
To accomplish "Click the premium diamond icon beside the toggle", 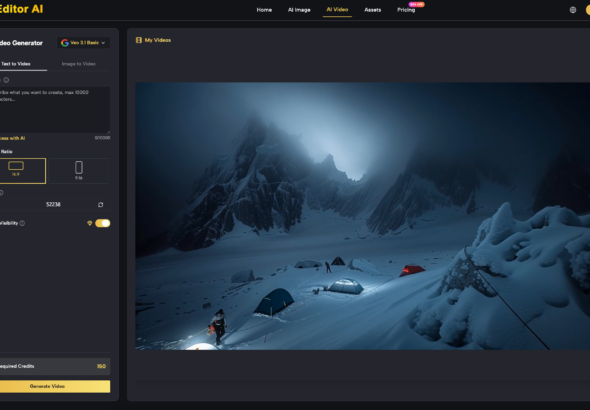I will [90, 223].
